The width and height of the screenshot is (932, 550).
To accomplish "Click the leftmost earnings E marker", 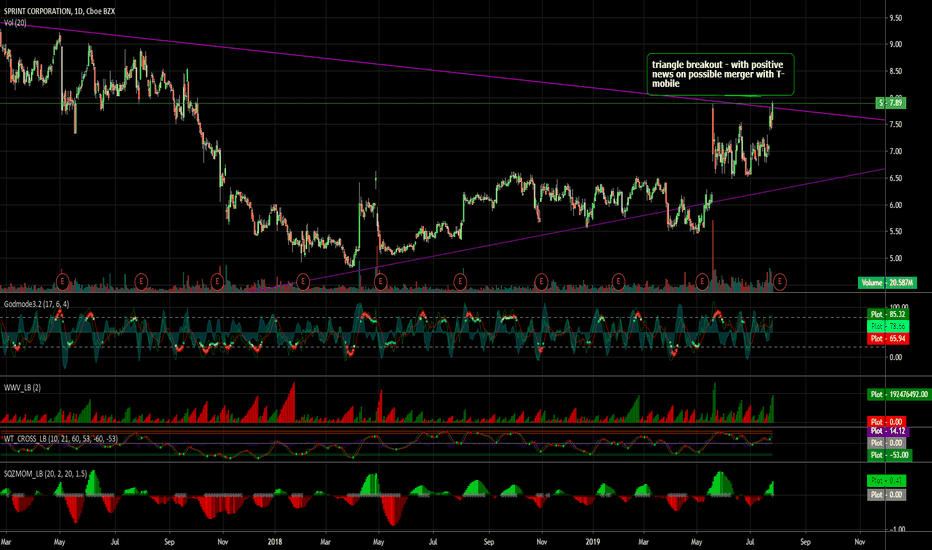I will (62, 281).
